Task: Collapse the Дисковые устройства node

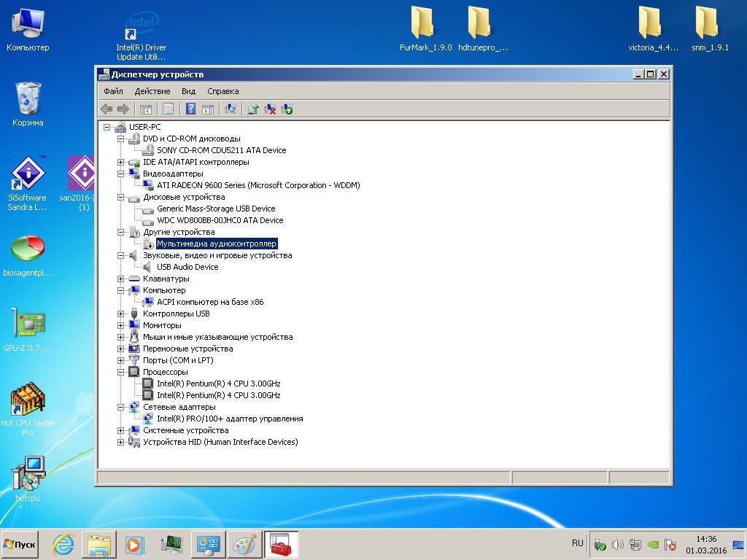Action: [x=121, y=197]
